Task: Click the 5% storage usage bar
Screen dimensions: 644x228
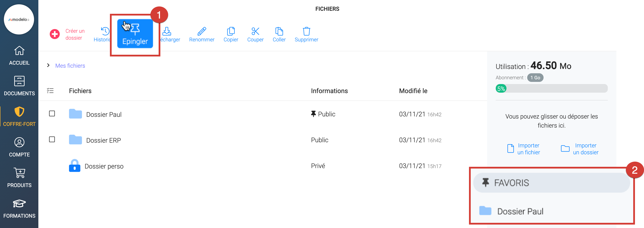Action: [x=551, y=89]
